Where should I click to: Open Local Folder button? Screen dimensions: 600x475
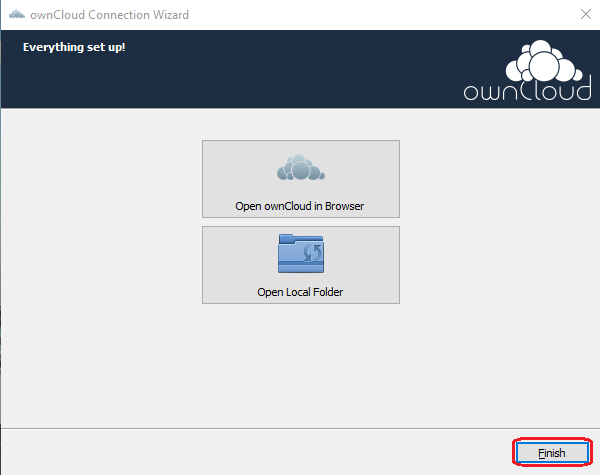coord(301,265)
